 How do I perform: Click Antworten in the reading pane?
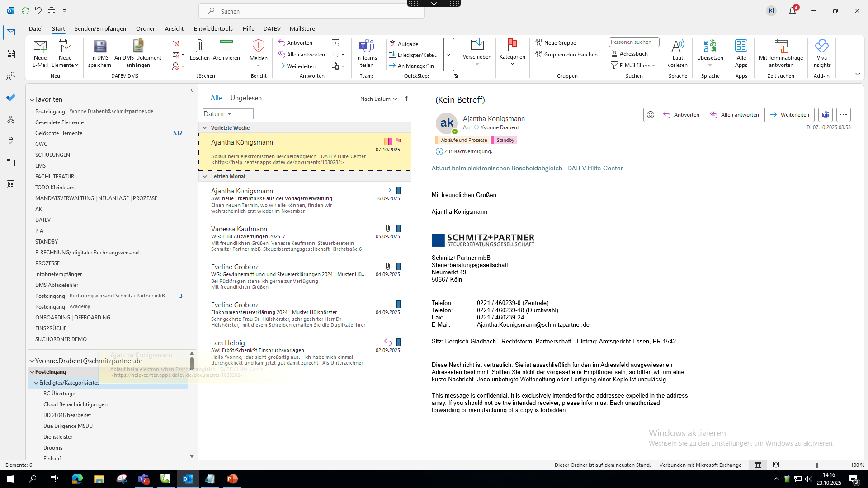[681, 115]
